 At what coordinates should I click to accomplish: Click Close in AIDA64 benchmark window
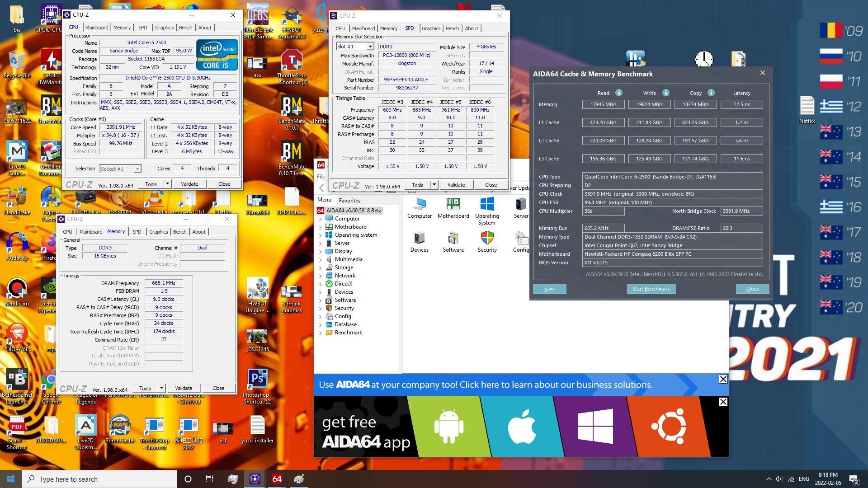point(752,289)
